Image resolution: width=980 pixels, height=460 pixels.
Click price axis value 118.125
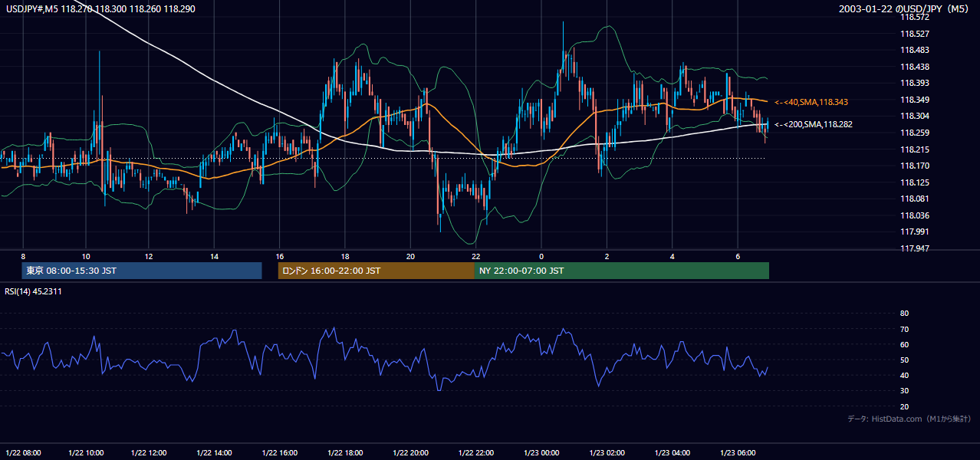coord(914,182)
